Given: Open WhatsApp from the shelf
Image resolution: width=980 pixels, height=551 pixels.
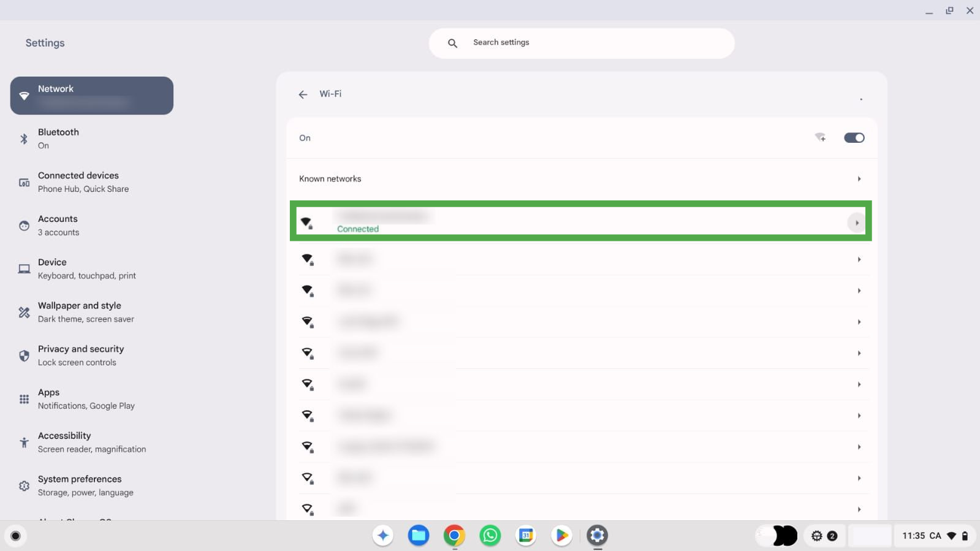Looking at the screenshot, I should [490, 536].
